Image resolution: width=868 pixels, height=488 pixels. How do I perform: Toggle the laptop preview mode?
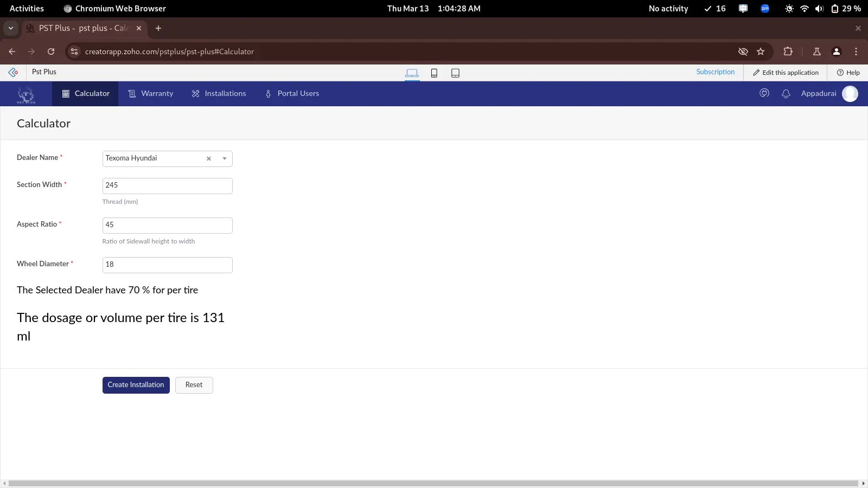(x=412, y=72)
